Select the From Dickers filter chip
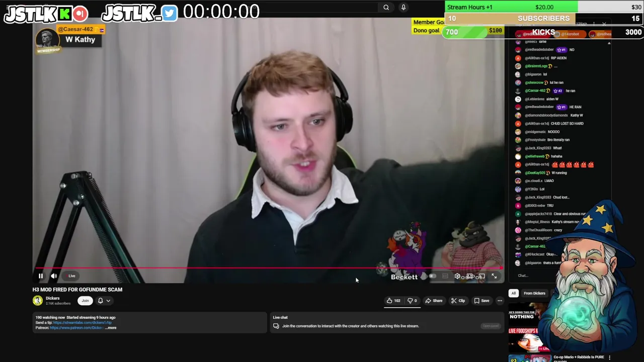This screenshot has width=644, height=362. pos(534,293)
